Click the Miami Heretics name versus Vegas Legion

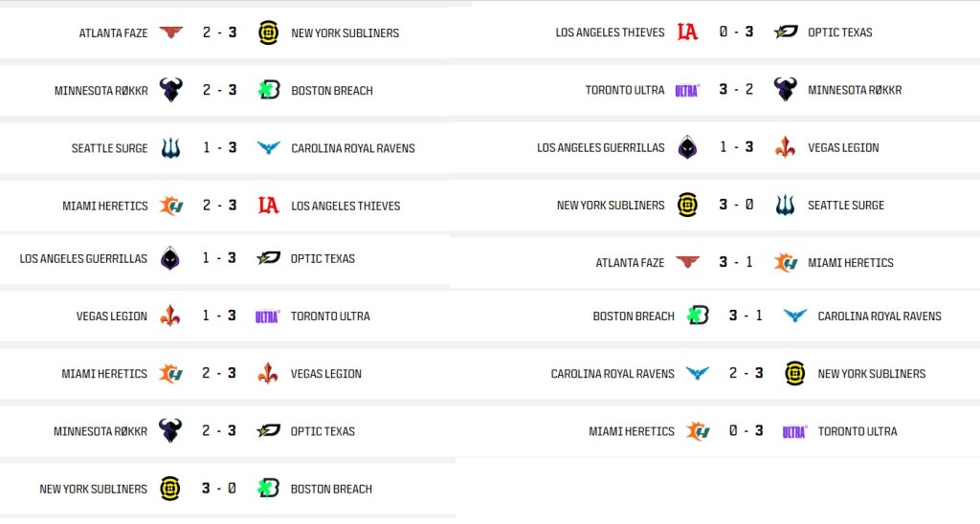pos(104,374)
